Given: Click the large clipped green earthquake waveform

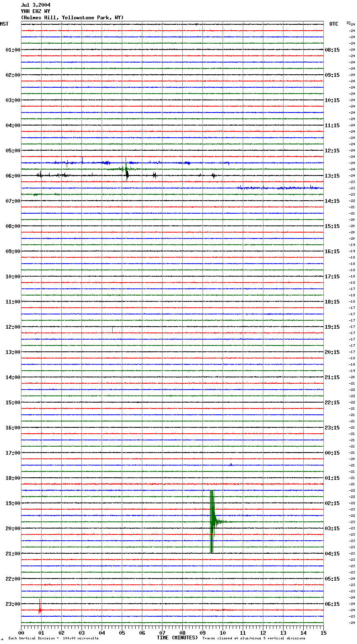Looking at the screenshot, I should point(213,521).
